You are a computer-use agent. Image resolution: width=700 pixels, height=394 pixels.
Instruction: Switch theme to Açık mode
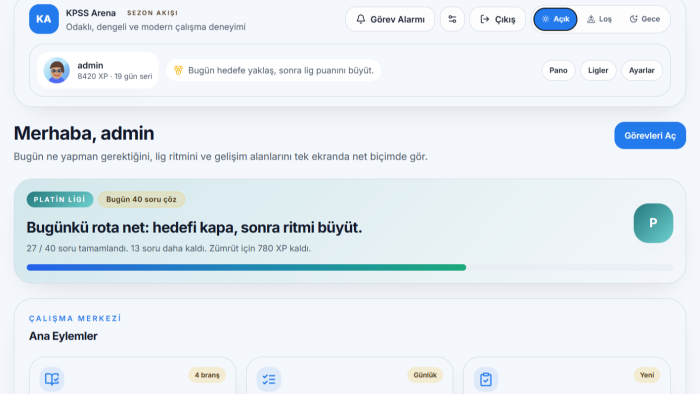[555, 19]
